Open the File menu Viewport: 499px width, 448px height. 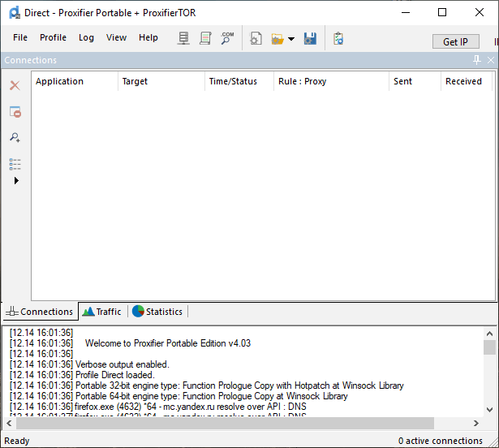20,37
